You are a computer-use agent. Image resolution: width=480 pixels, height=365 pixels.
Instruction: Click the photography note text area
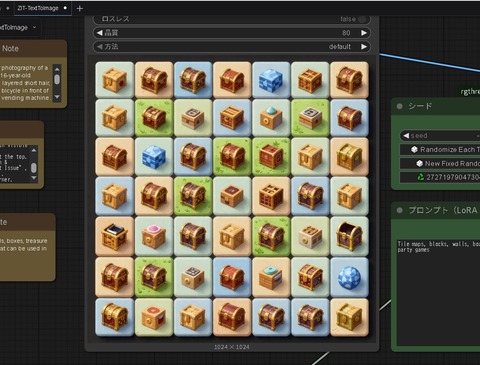[26, 83]
